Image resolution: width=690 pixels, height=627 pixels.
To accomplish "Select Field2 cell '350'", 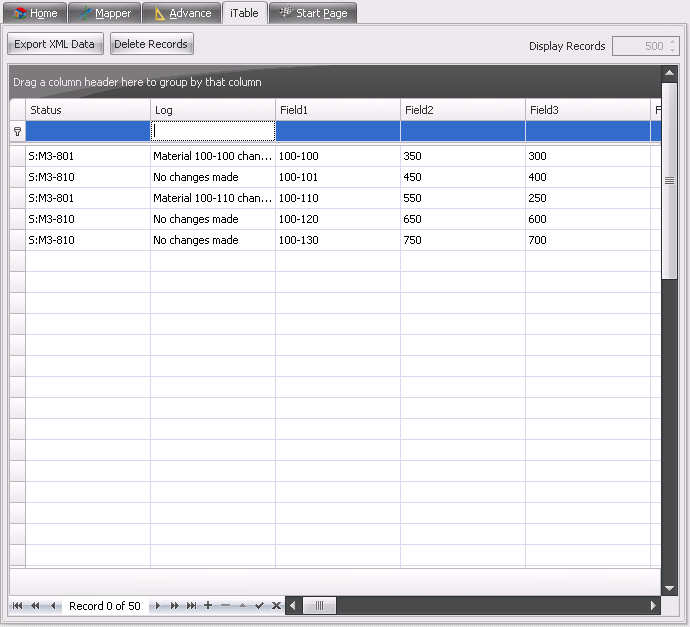I will [x=463, y=156].
